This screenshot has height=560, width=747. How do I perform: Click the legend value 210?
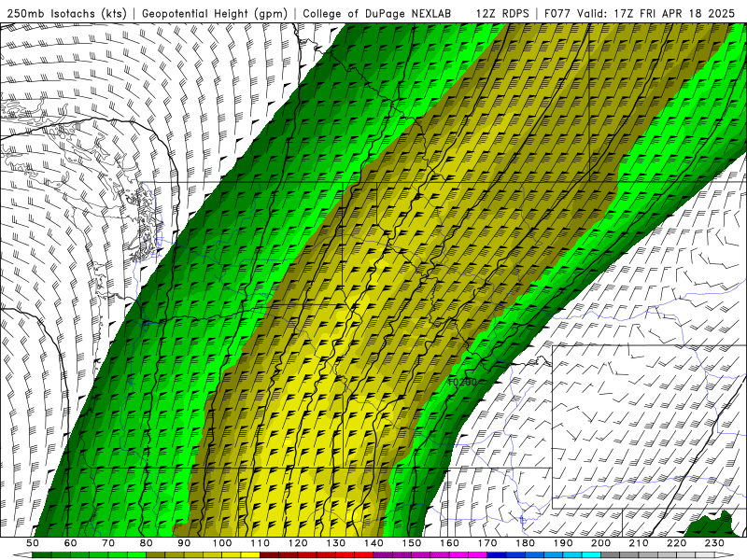point(640,543)
